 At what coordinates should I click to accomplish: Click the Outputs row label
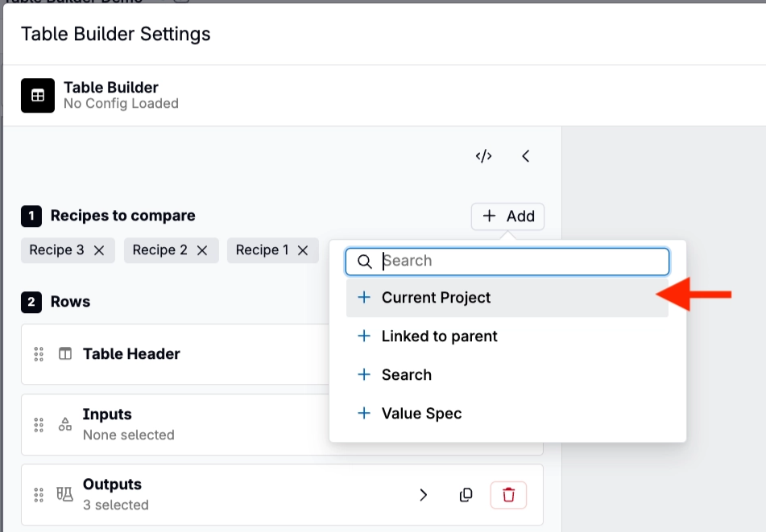[x=112, y=485]
